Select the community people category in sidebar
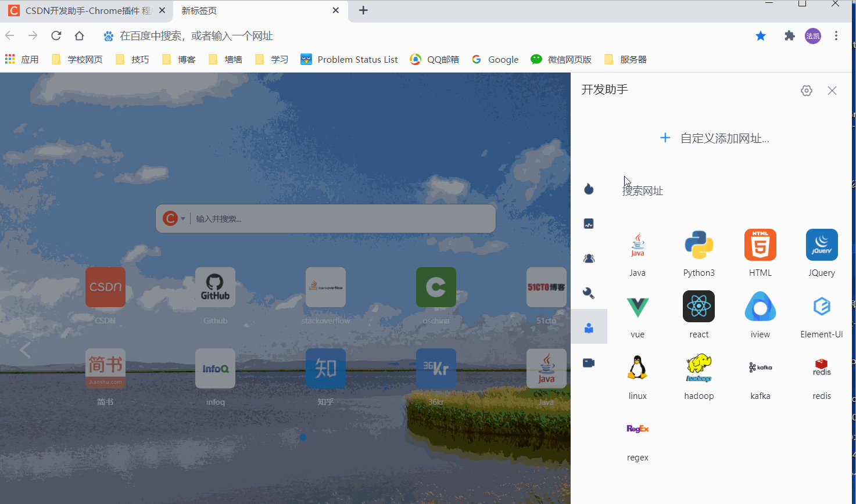Viewport: 856px width, 504px height. [x=589, y=258]
